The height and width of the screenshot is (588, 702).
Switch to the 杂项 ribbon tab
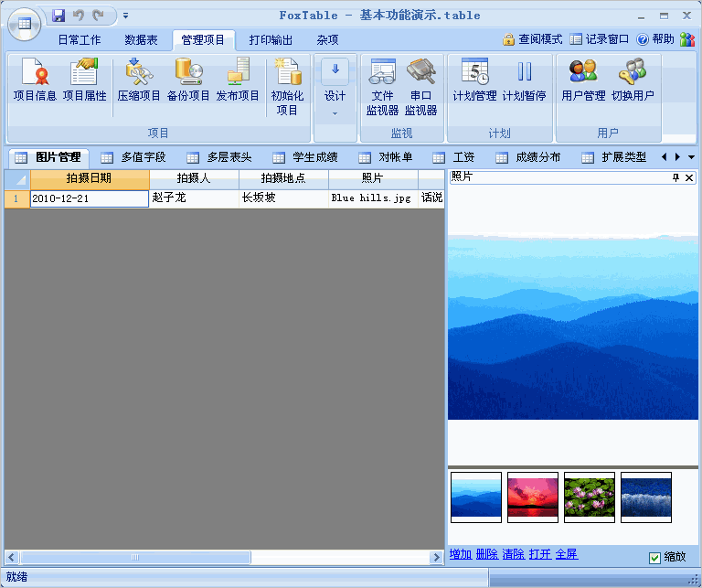pyautogui.click(x=327, y=40)
